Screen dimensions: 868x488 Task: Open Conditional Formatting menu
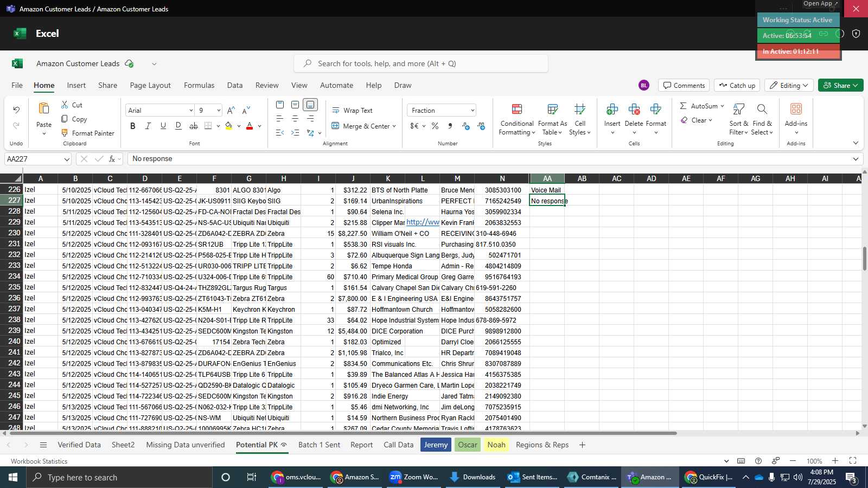coord(517,119)
